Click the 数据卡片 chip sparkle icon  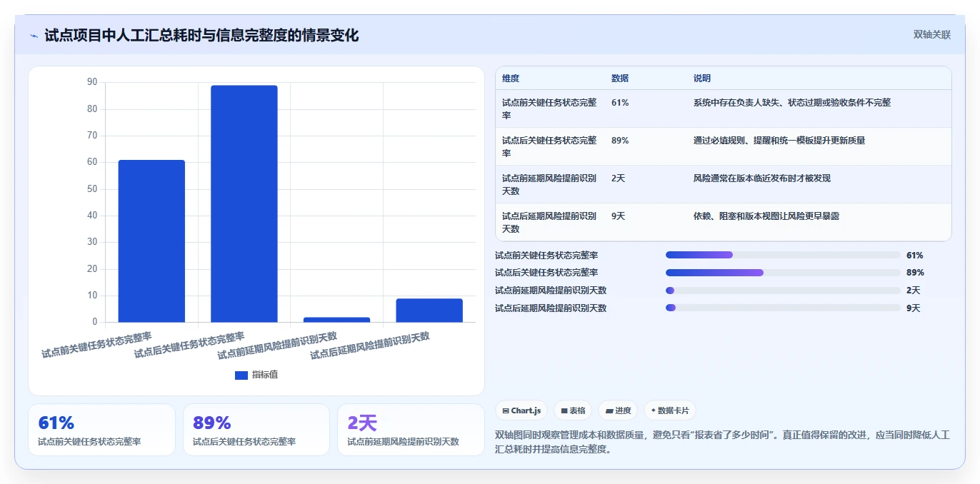653,410
